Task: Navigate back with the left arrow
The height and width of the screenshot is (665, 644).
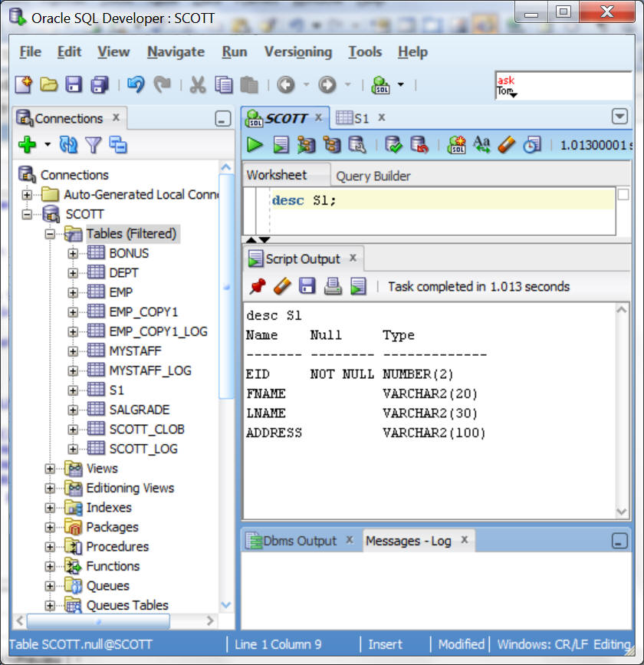Action: pyautogui.click(x=286, y=85)
